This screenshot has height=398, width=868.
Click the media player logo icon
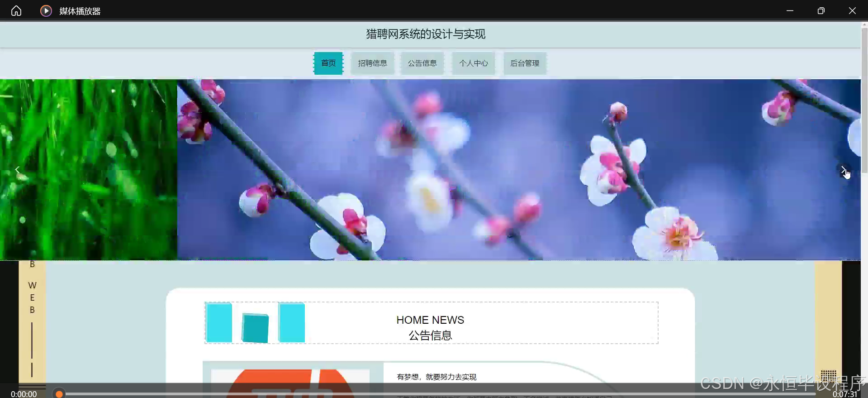coord(46,10)
